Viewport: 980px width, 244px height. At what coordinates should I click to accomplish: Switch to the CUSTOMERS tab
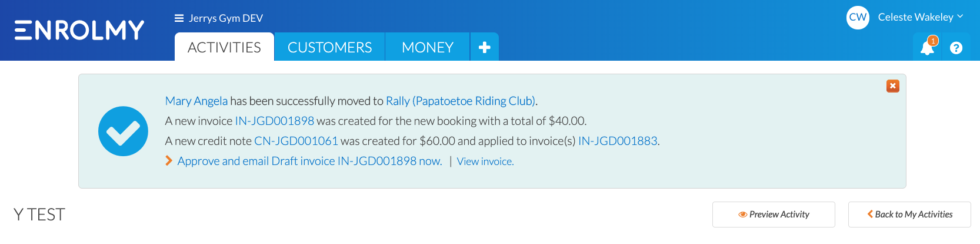tap(329, 47)
